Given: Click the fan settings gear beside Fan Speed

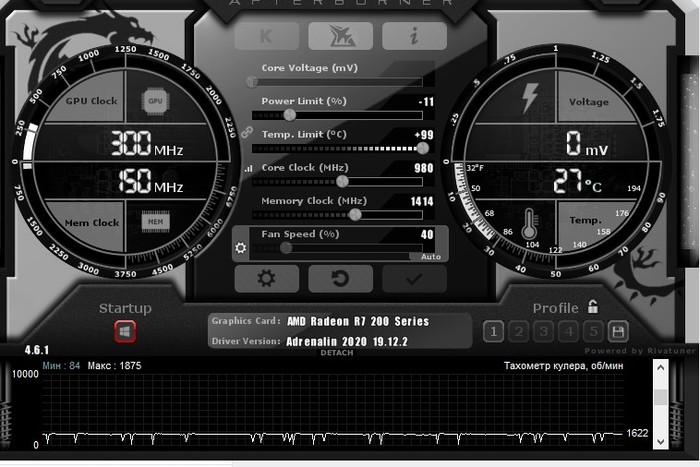Looking at the screenshot, I should 240,248.
